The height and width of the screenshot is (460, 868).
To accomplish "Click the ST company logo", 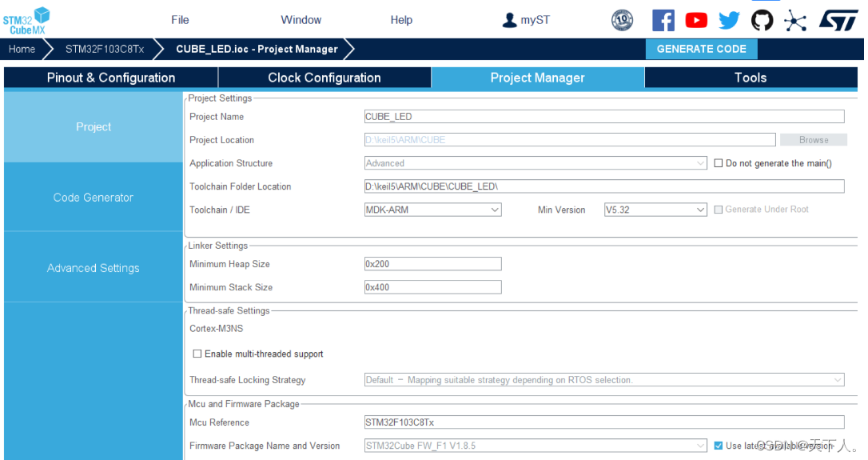I will tap(838, 21).
